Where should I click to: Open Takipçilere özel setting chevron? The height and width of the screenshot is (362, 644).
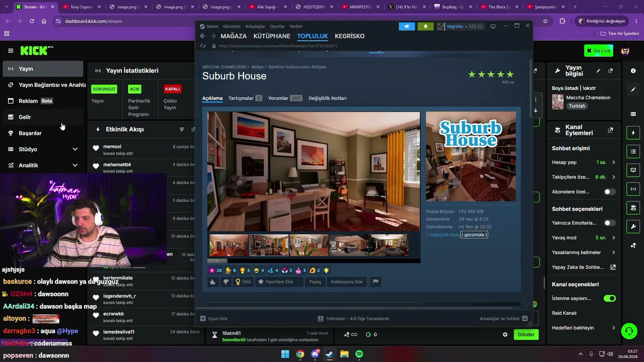613,177
